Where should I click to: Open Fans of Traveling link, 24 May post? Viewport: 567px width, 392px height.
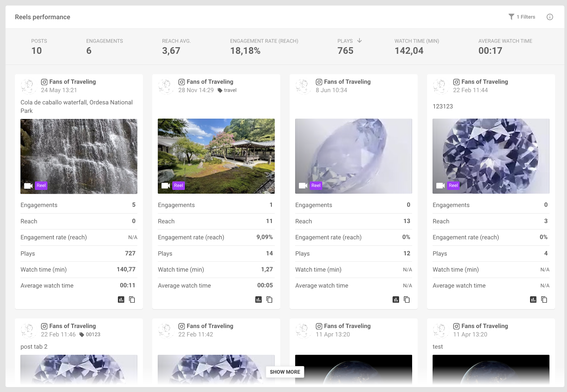pos(73,82)
